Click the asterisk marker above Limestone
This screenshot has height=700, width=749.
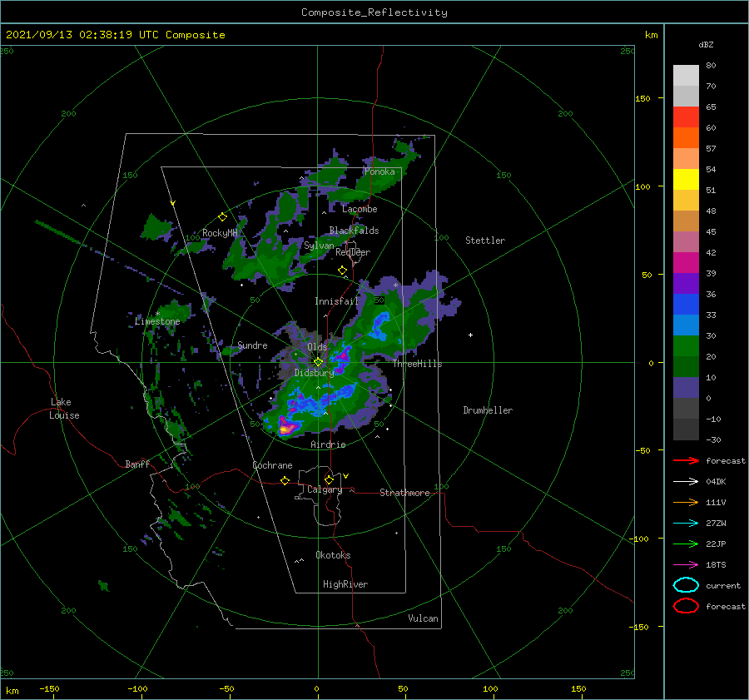[157, 314]
